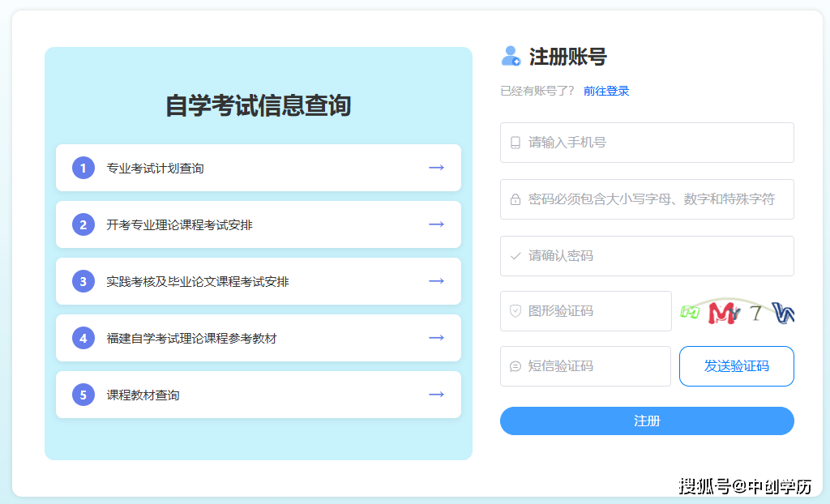Click the lock icon in password field

pos(516,199)
